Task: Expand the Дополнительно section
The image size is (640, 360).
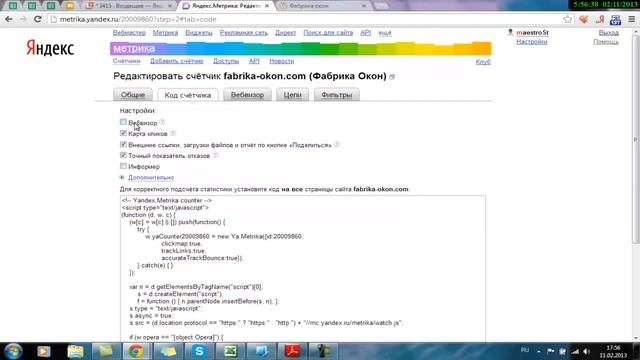Action: [x=151, y=178]
